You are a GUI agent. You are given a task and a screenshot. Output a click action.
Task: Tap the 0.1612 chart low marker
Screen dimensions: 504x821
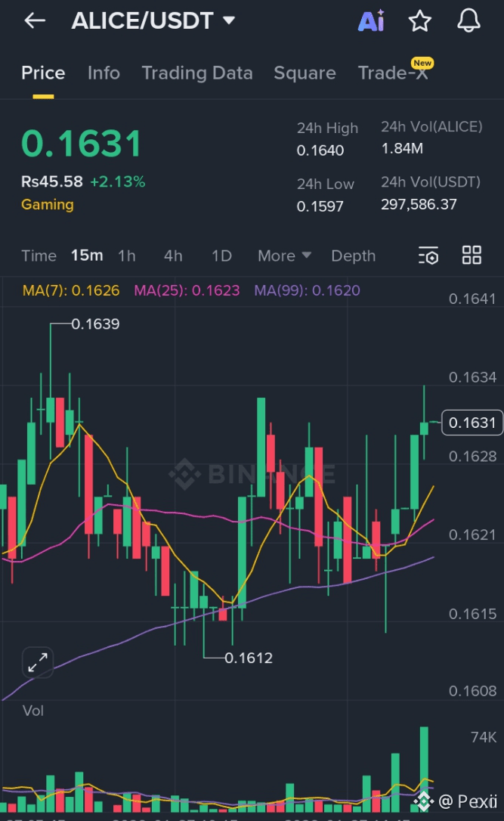pos(249,658)
